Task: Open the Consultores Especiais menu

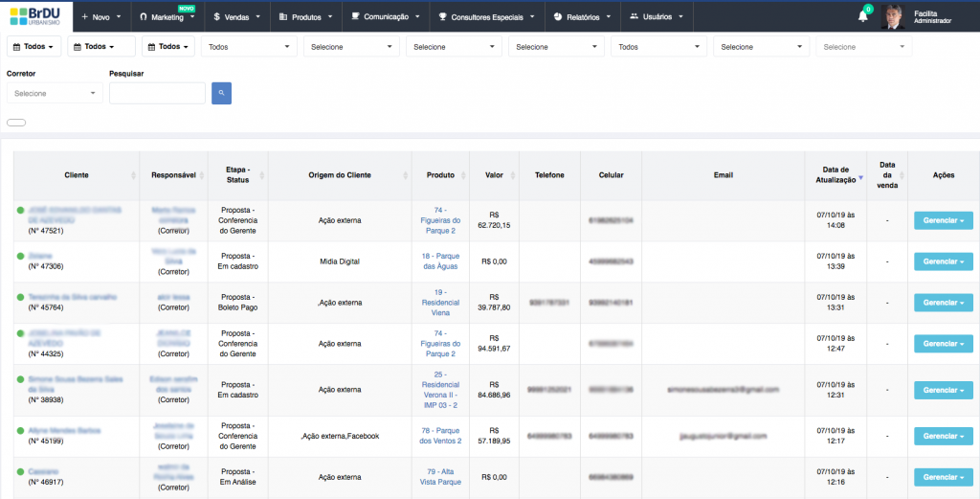Action: pos(486,16)
